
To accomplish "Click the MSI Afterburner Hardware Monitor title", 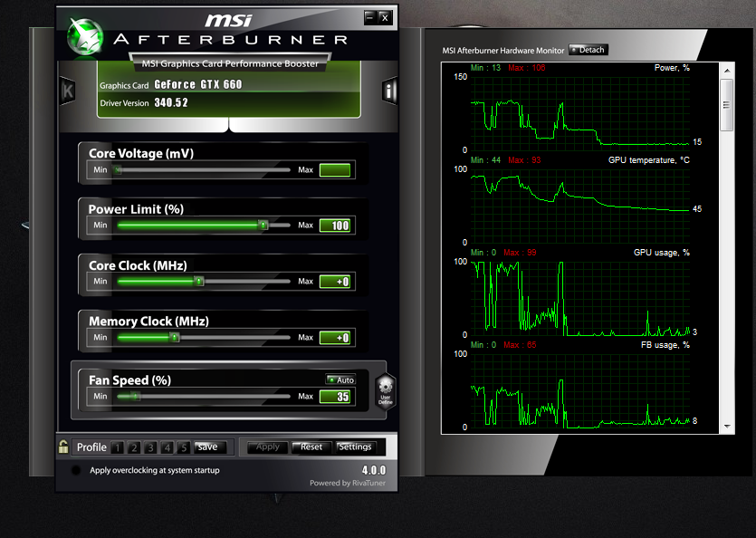I will pyautogui.click(x=502, y=50).
